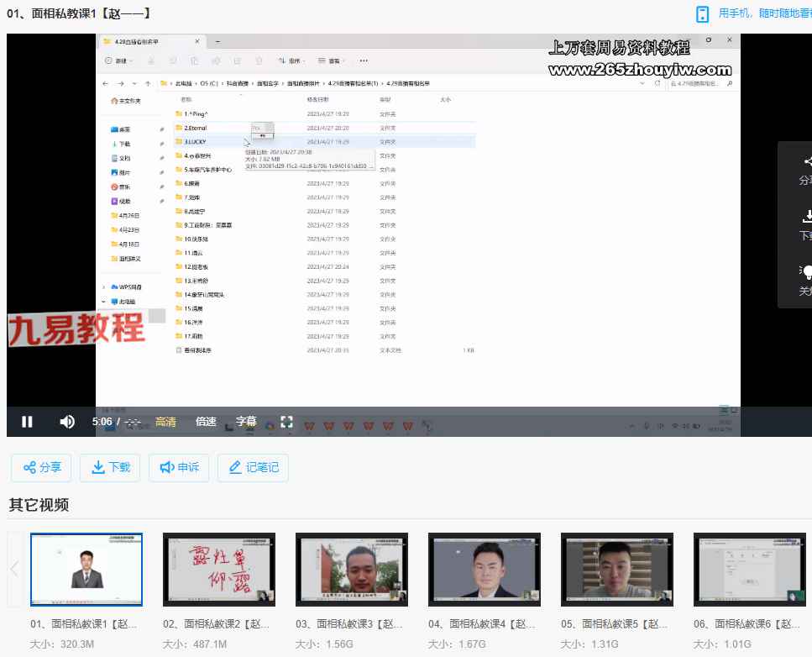Viewport: 812px width, 657px height.
Task: Click the 分享 share button below video
Action: 42,467
